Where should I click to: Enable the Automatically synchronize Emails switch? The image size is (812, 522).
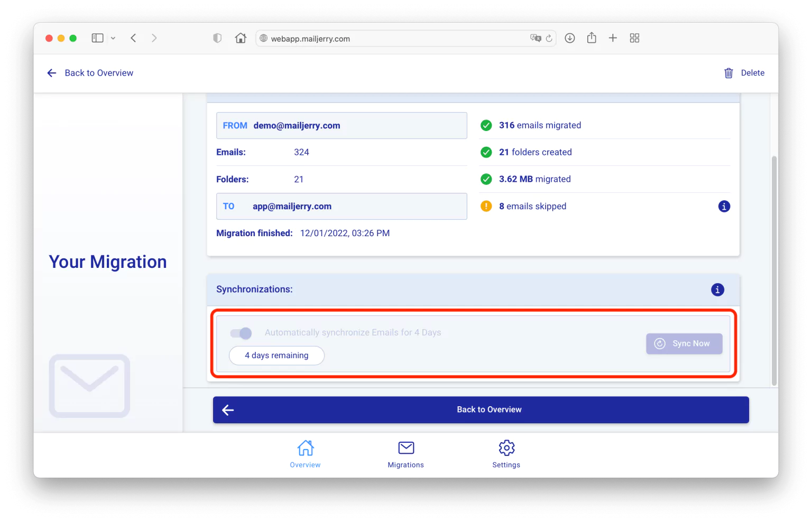[241, 333]
